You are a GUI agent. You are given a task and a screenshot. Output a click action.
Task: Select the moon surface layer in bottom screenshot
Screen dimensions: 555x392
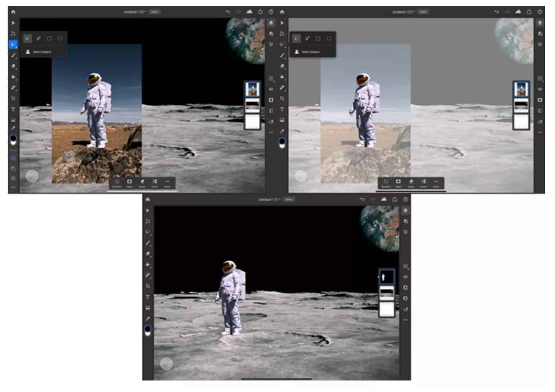pos(387,293)
